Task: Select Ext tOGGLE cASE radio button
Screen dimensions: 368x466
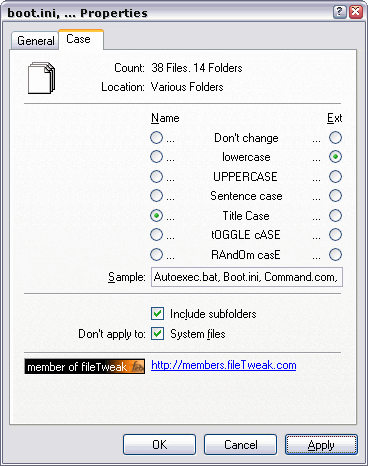Action: click(x=335, y=235)
